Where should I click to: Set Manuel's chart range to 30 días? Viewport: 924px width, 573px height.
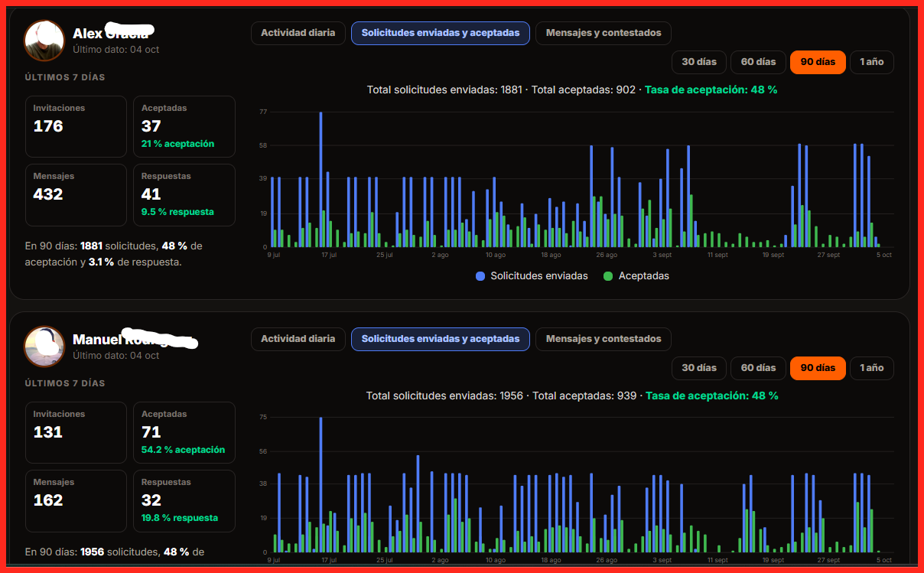click(x=699, y=368)
